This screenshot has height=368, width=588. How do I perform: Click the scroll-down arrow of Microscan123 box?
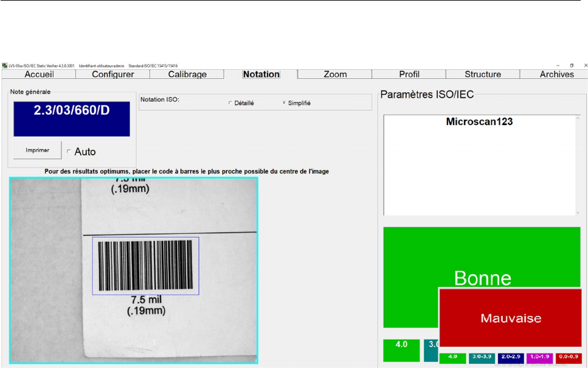tap(578, 213)
